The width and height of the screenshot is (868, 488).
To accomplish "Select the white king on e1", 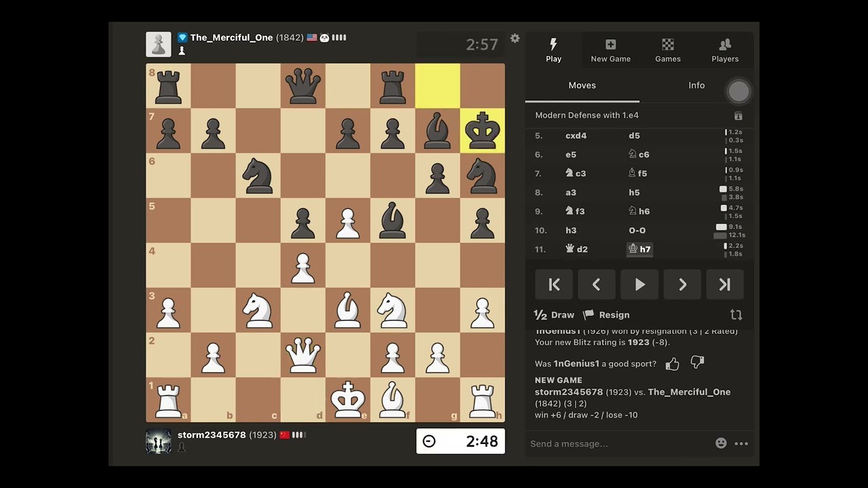I will pyautogui.click(x=348, y=400).
